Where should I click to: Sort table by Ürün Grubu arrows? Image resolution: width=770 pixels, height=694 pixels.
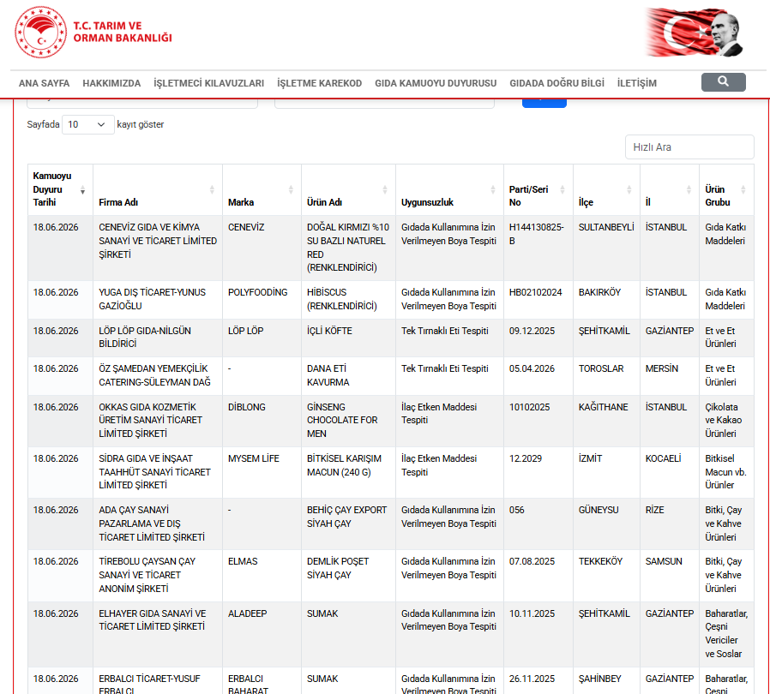[743, 190]
